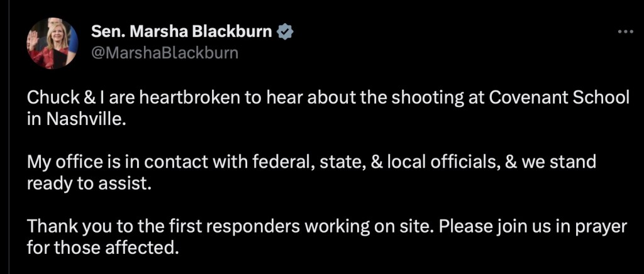Viewport: 644px width, 274px height.
Task: Open the @MarshaBlackburn handle link
Action: 165,52
